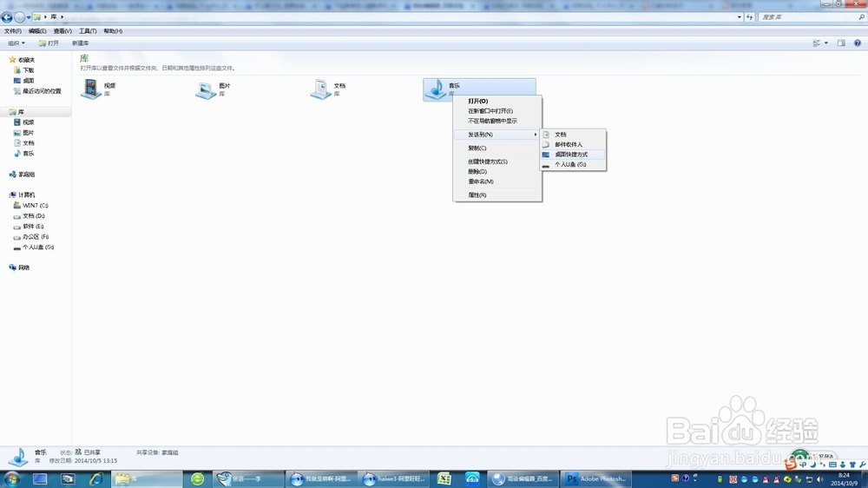Switch to Adobe Photoshop taskbar button
This screenshot has width=868, height=488.
(595, 479)
